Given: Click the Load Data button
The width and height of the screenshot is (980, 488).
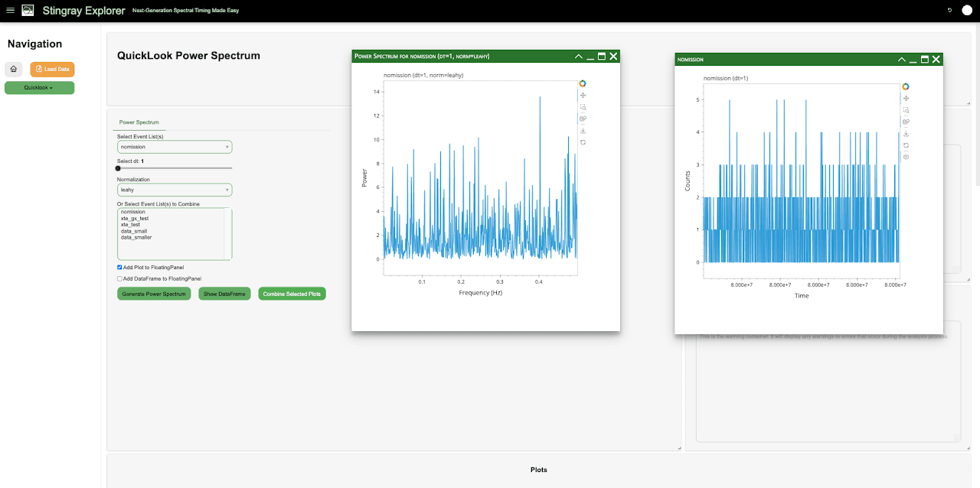Looking at the screenshot, I should pyautogui.click(x=52, y=69).
